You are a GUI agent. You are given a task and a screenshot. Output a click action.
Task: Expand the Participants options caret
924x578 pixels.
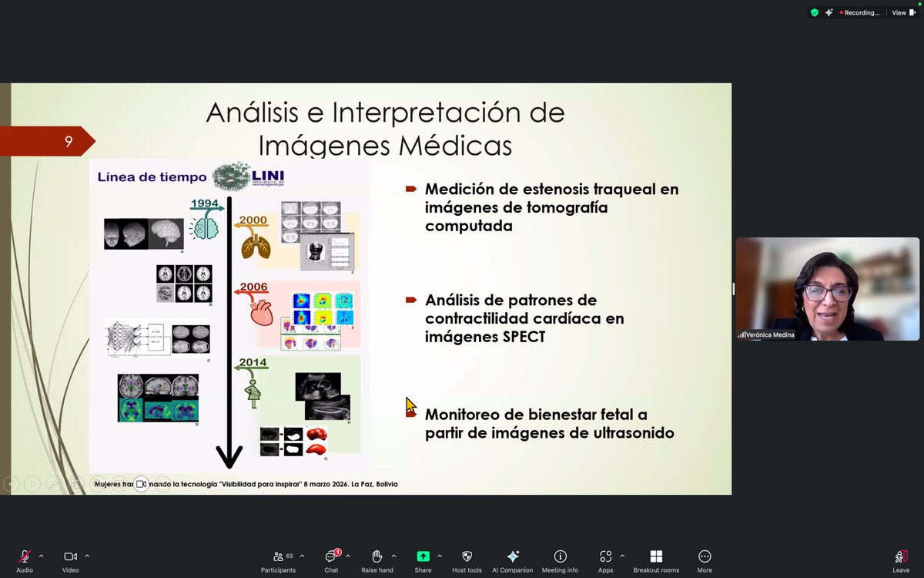[302, 556]
